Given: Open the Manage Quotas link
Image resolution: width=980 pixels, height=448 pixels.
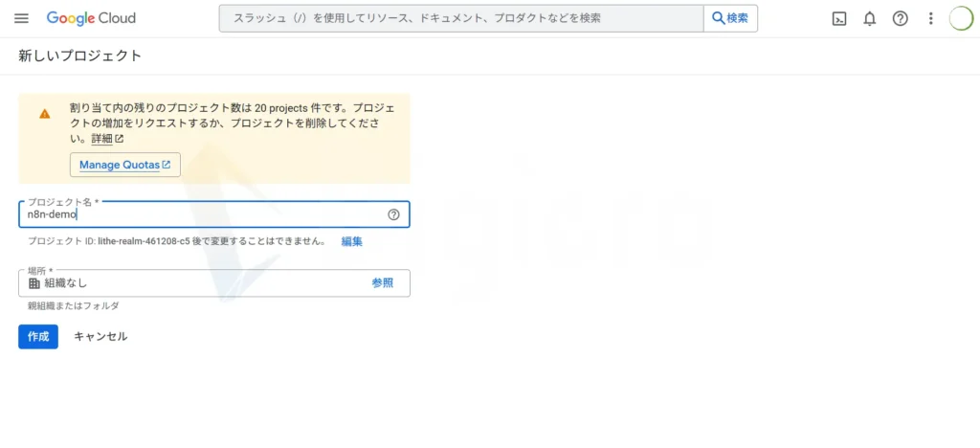Looking at the screenshot, I should tap(125, 165).
